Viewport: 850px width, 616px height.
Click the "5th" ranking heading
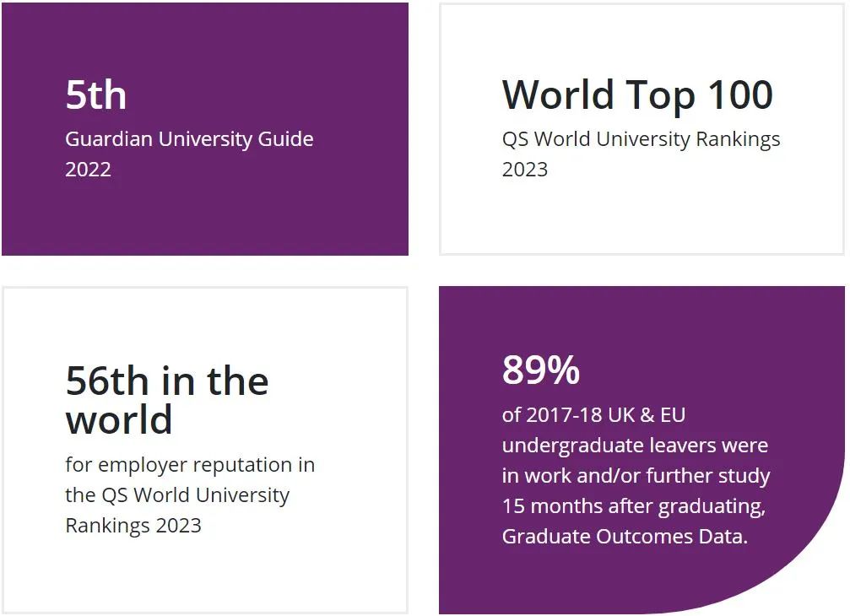coord(96,95)
